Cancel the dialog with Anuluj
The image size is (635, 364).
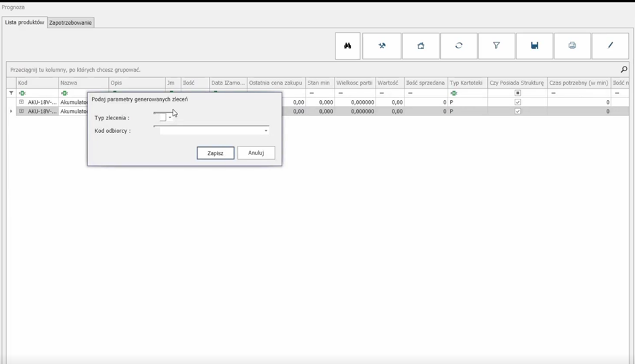256,153
